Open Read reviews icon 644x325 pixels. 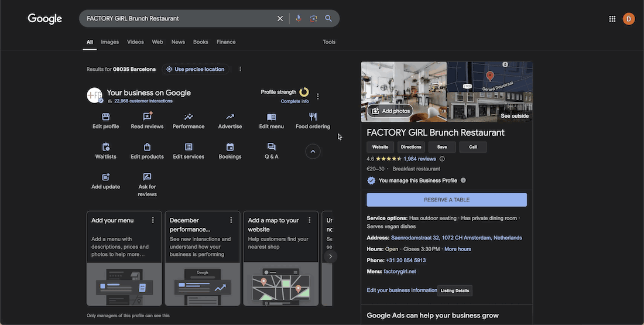147,117
